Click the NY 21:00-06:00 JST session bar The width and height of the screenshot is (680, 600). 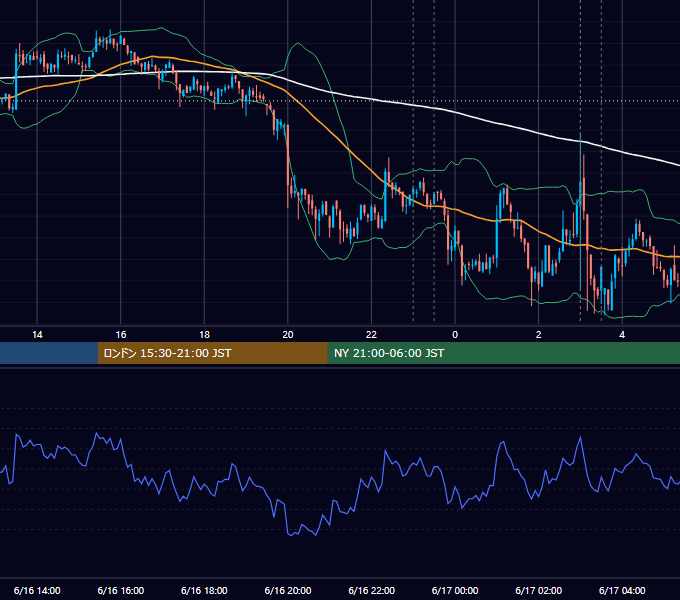pos(503,353)
